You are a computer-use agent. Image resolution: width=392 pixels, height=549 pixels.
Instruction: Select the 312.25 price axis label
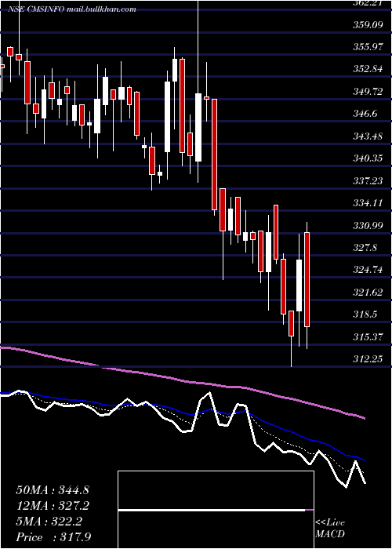click(368, 359)
